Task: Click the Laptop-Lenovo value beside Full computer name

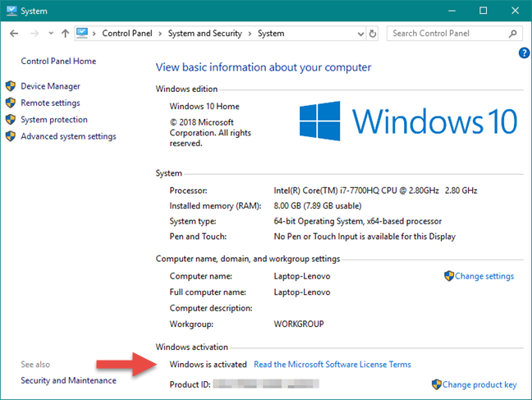Action: (x=302, y=292)
